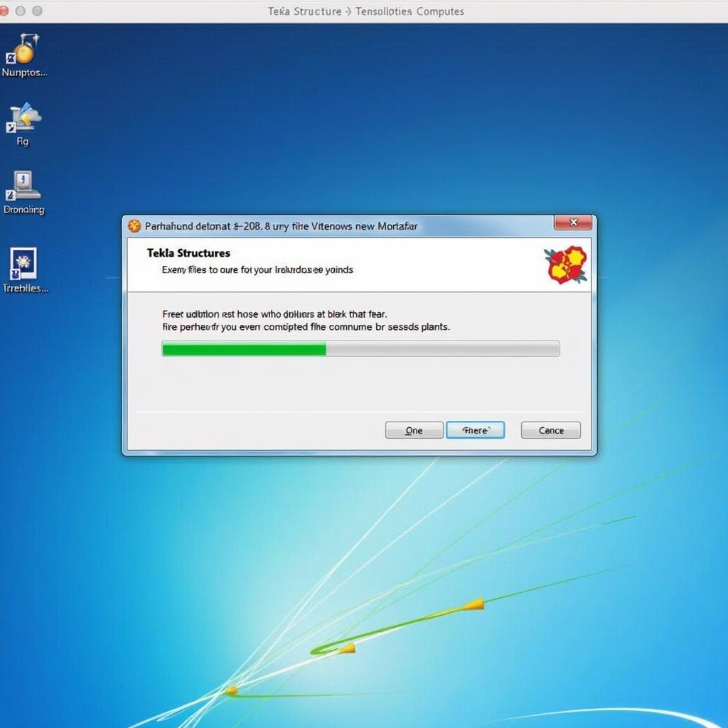Click the red close dot in the Mac title bar

(x=4, y=11)
